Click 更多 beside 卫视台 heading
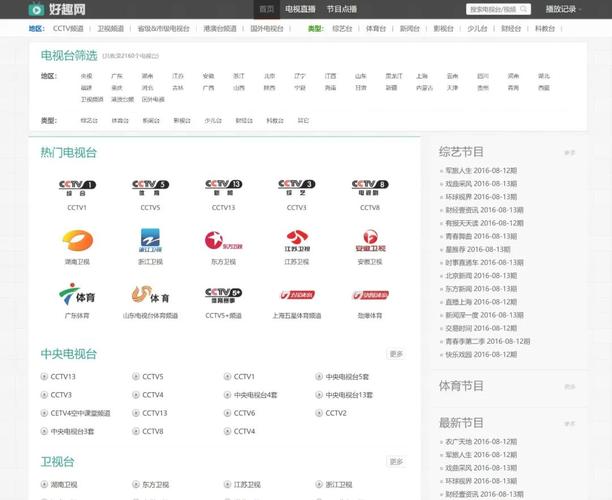 click(x=396, y=462)
